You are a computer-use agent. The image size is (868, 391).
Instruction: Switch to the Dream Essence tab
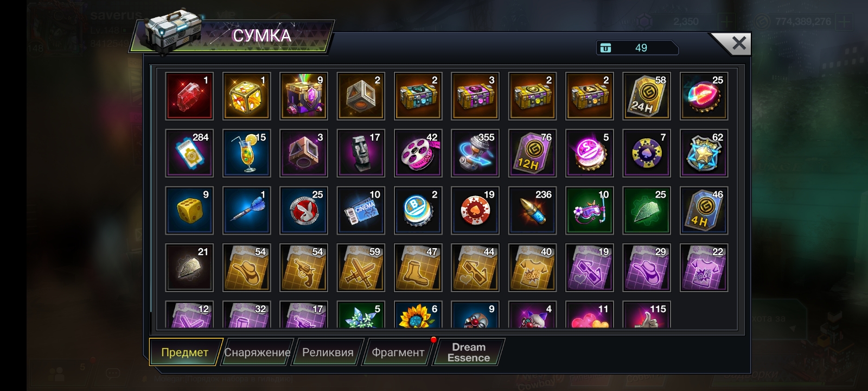[469, 352]
